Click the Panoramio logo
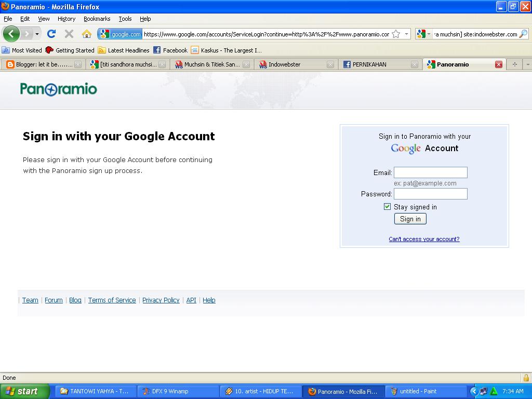Viewport: 532px width, 399px height. [58, 89]
